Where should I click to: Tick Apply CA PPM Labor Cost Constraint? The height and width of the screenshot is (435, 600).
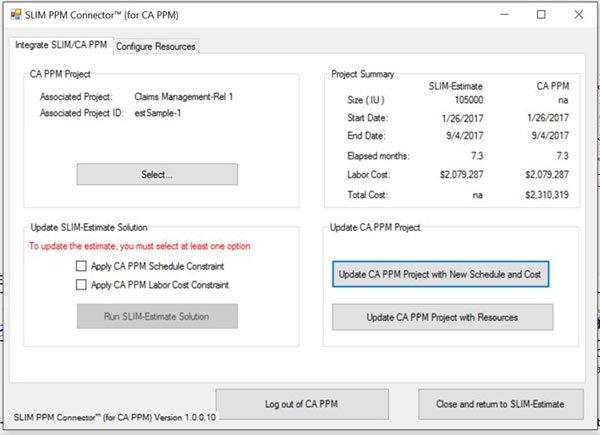[81, 285]
